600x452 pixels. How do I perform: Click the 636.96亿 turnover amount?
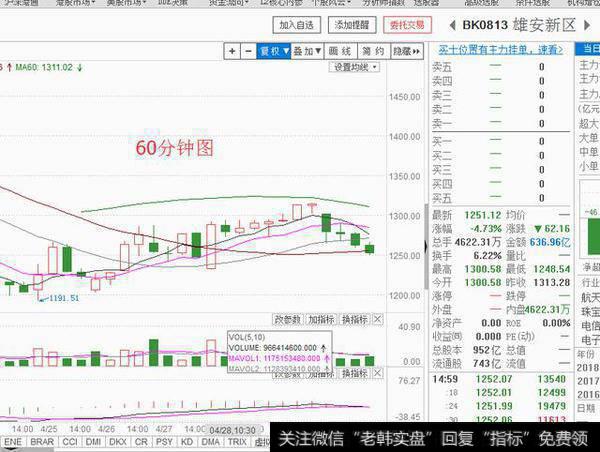coord(550,242)
